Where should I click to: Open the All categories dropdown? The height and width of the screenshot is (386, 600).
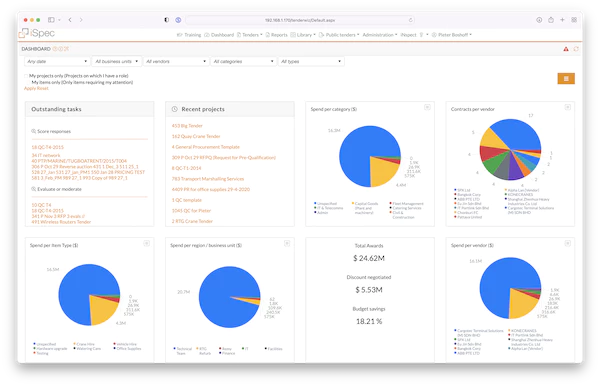click(243, 61)
